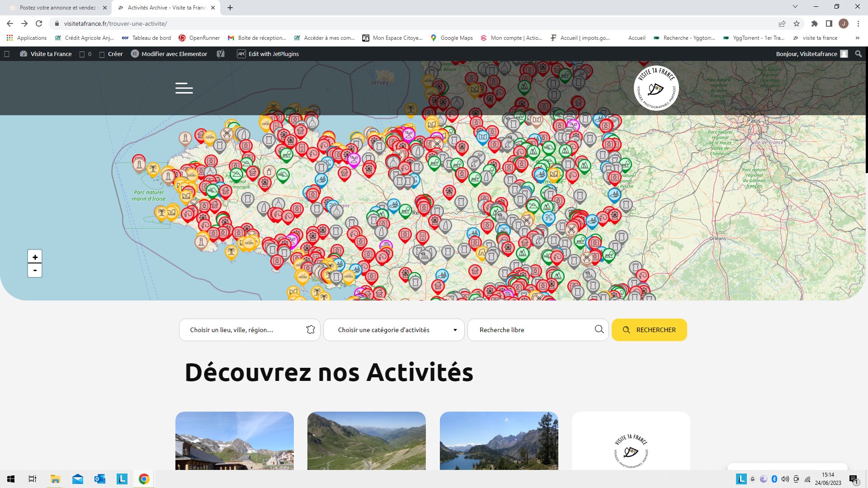Image resolution: width=868 pixels, height=488 pixels.
Task: Click the yellow RECHERCHER button
Action: pyautogui.click(x=649, y=330)
